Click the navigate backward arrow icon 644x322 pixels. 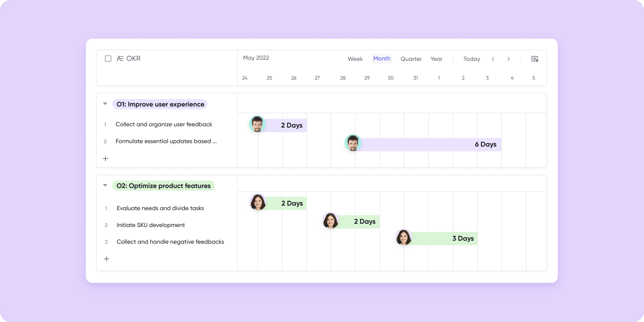493,59
